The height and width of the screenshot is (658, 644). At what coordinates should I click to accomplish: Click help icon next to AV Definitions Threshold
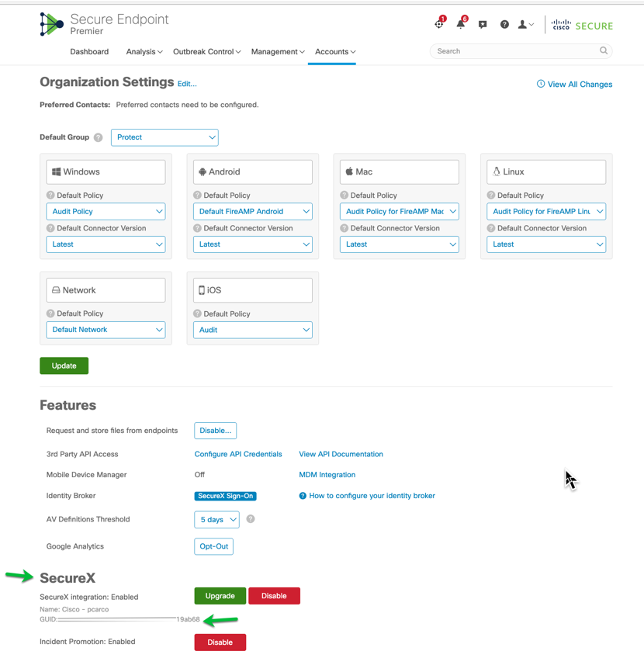(251, 519)
